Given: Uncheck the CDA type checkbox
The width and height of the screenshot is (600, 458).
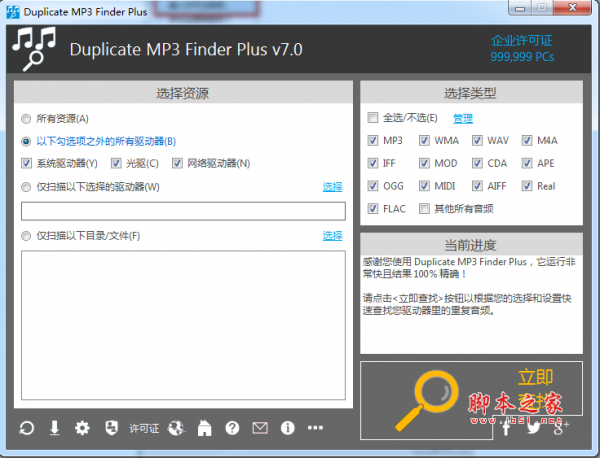Looking at the screenshot, I should coord(477,163).
